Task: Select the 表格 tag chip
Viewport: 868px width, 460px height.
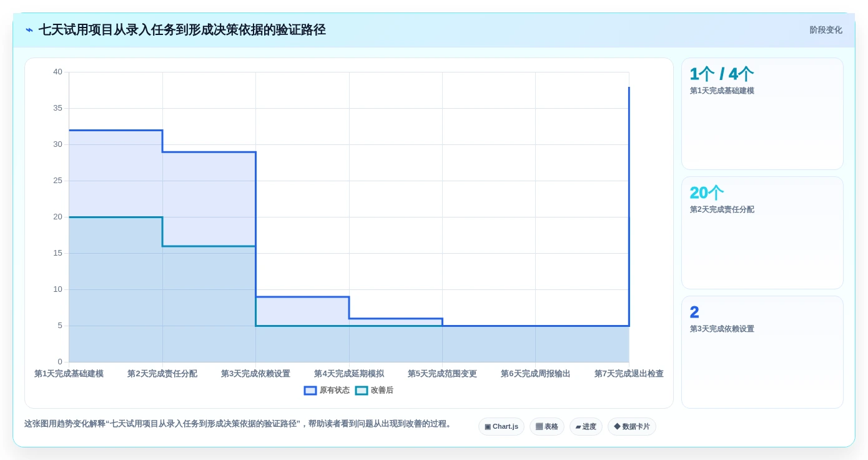Action: click(547, 427)
